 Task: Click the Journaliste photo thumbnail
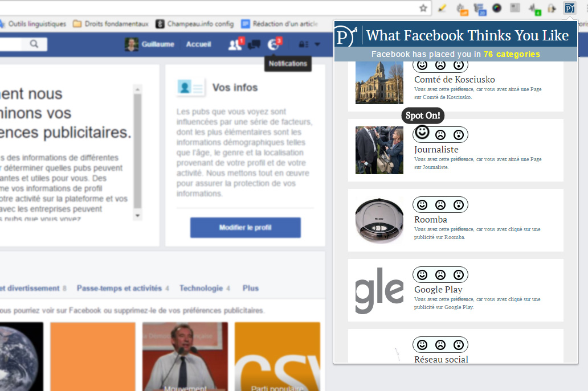[x=379, y=150]
